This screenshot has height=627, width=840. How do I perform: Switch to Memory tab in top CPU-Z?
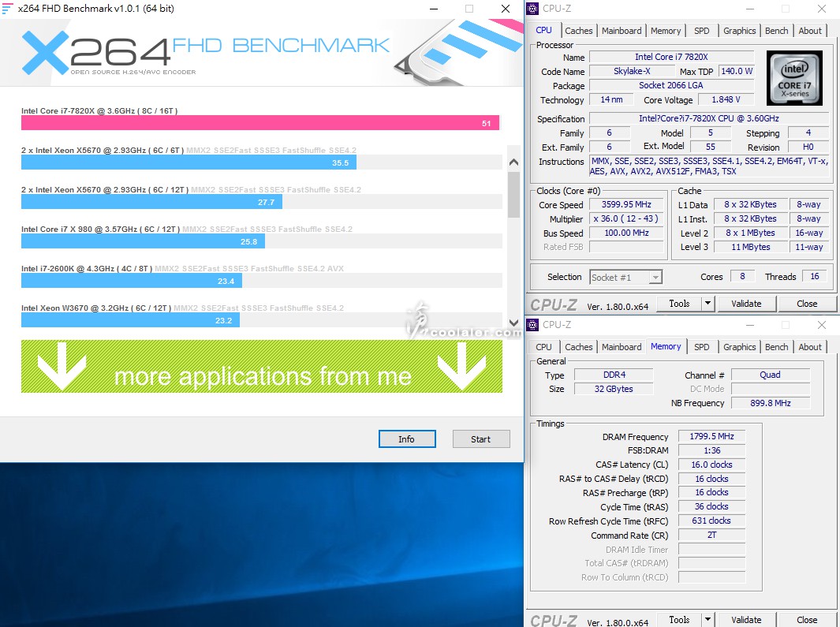(x=666, y=31)
